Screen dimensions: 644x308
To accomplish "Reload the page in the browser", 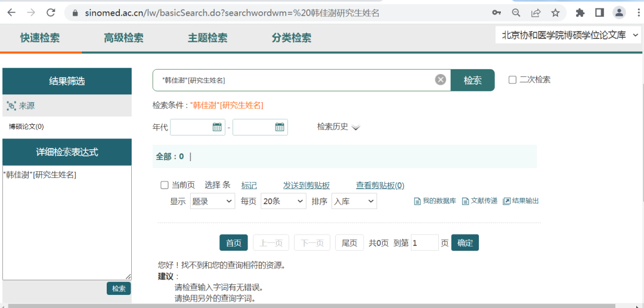I will (x=51, y=13).
